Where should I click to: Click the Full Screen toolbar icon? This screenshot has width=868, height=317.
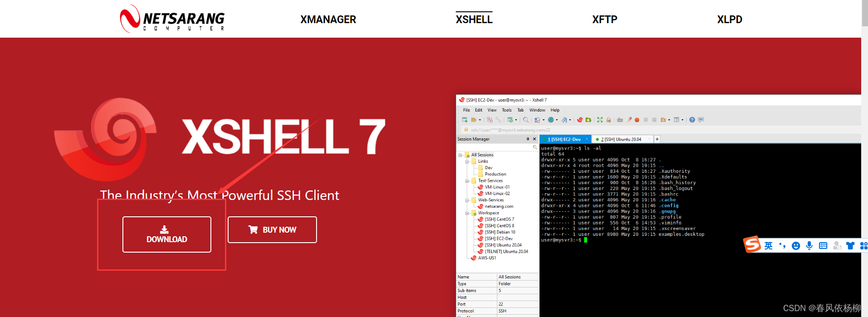point(600,120)
